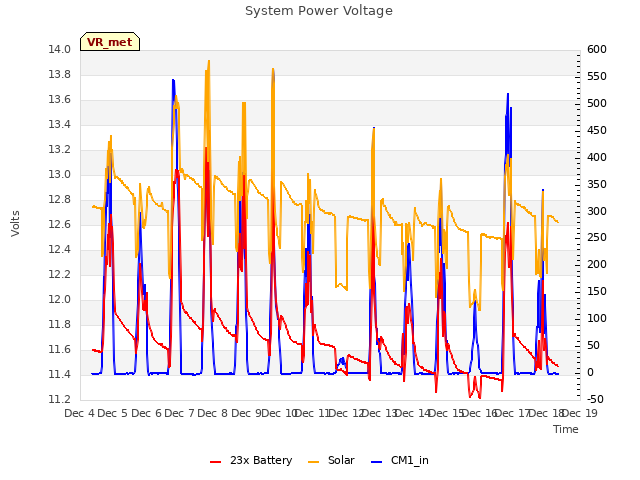640x480 pixels.
Task: Click the Dec 6 date tick label
Action: pyautogui.click(x=147, y=413)
